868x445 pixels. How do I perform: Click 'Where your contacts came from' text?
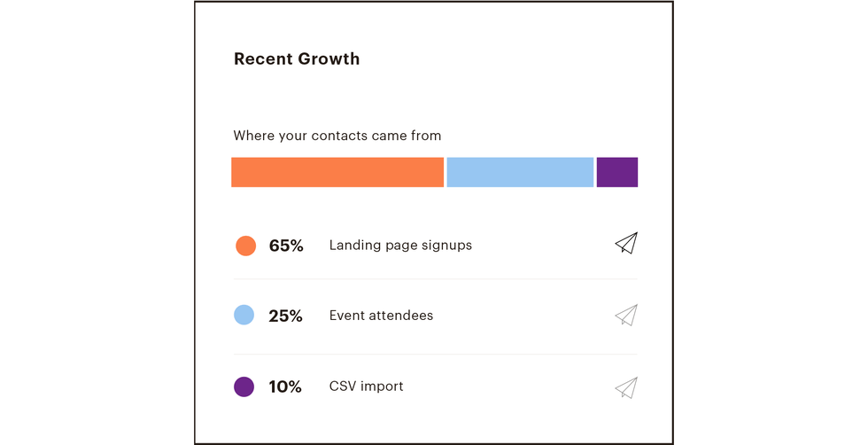point(337,136)
